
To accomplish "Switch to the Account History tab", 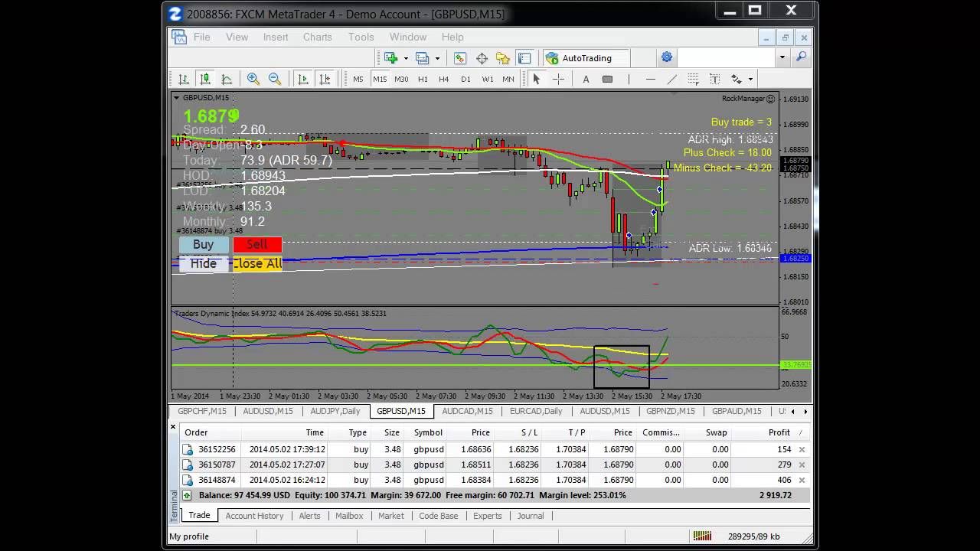I will [254, 516].
